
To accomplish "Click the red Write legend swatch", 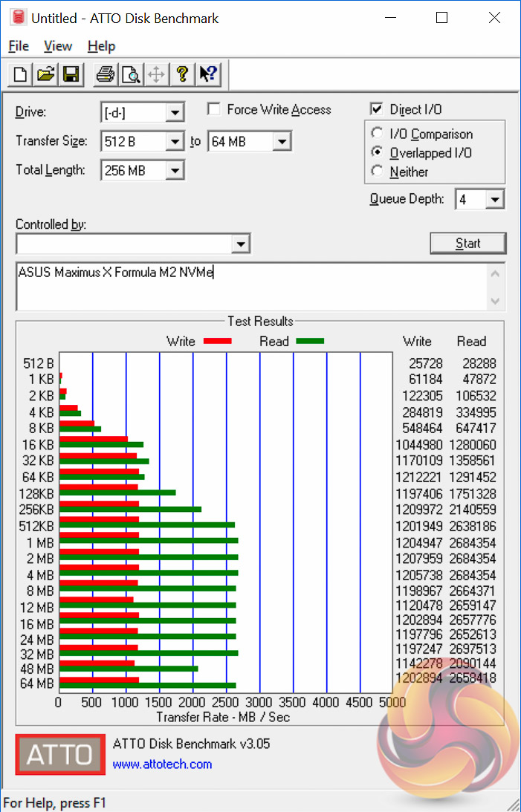I will (218, 341).
